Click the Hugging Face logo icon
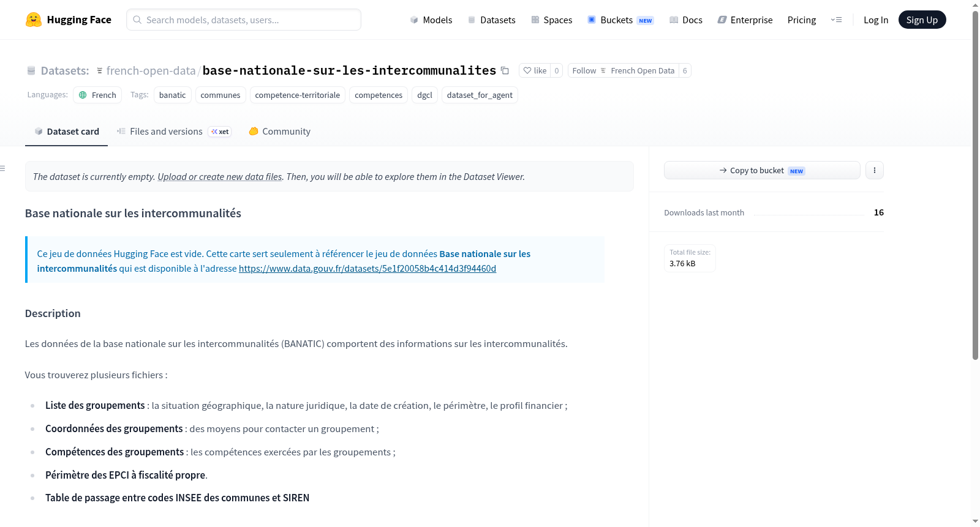The width and height of the screenshot is (980, 527). coord(34,20)
